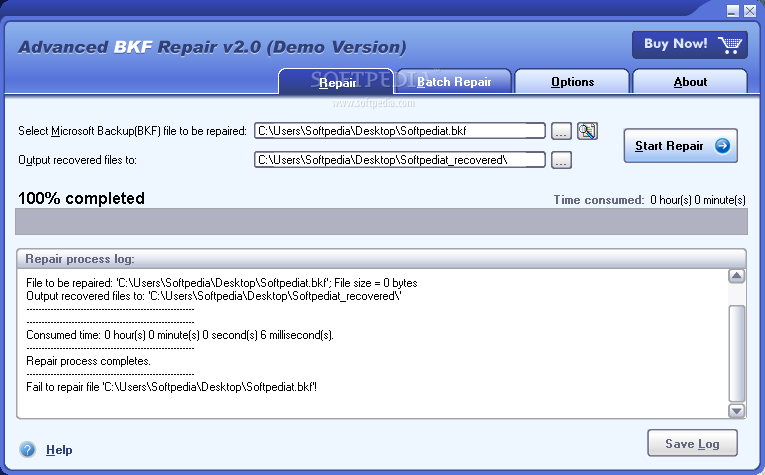This screenshot has width=765, height=475.
Task: Switch to the Repair tab
Action: coord(336,82)
